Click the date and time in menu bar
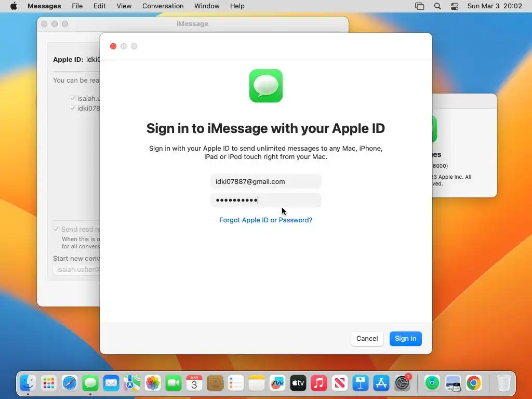Screen dimensions: 532x399 tap(495, 6)
